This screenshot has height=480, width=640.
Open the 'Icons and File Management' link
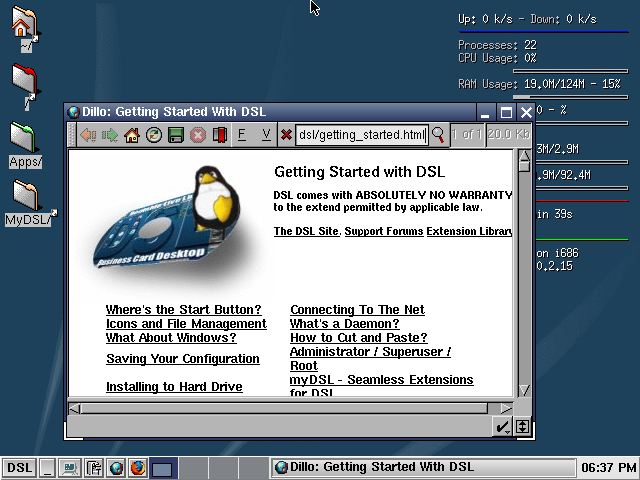point(186,324)
